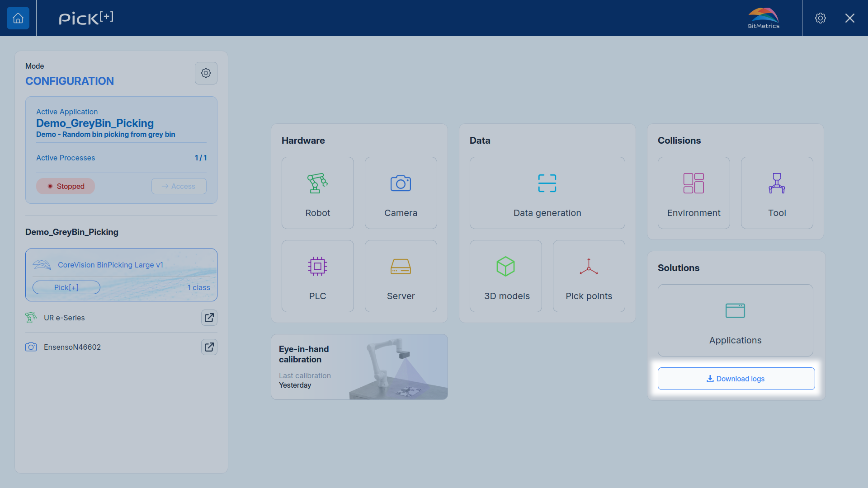The image size is (868, 488).
Task: Open the Camera hardware settings
Action: click(401, 193)
